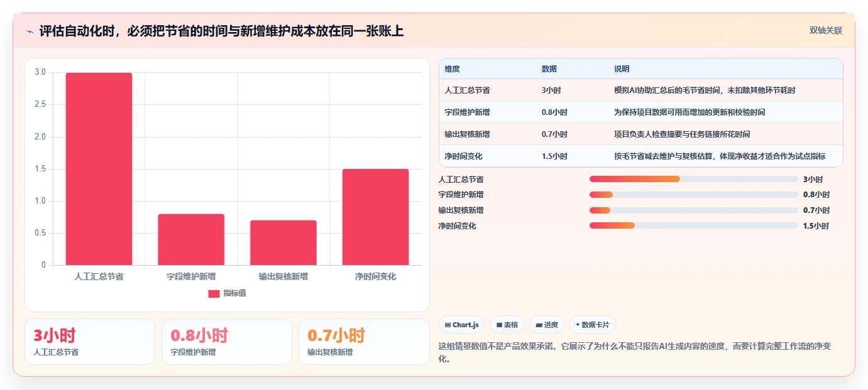This screenshot has width=868, height=390.
Task: Click the 3.0 y-axis tick label
Action: coord(40,72)
